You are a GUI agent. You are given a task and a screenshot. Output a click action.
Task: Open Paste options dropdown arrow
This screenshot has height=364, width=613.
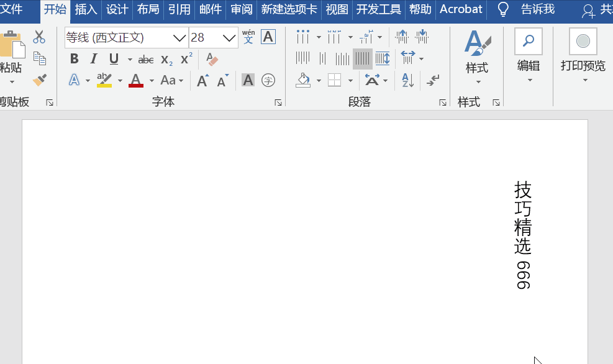coord(12,82)
